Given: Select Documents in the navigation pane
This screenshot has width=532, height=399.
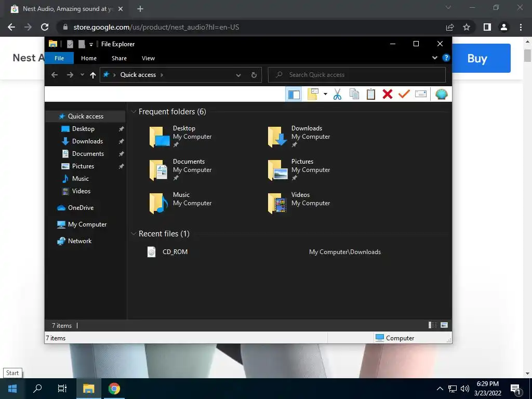Looking at the screenshot, I should click(x=88, y=154).
